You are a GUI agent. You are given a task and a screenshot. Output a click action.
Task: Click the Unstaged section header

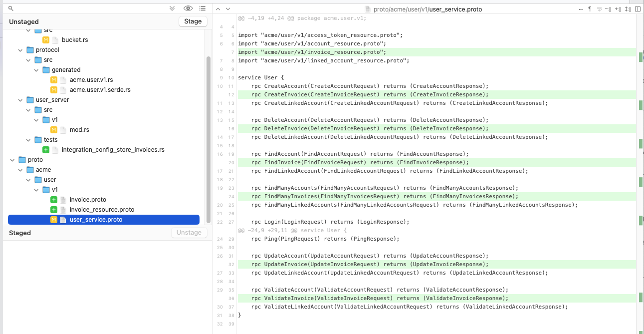click(x=24, y=21)
